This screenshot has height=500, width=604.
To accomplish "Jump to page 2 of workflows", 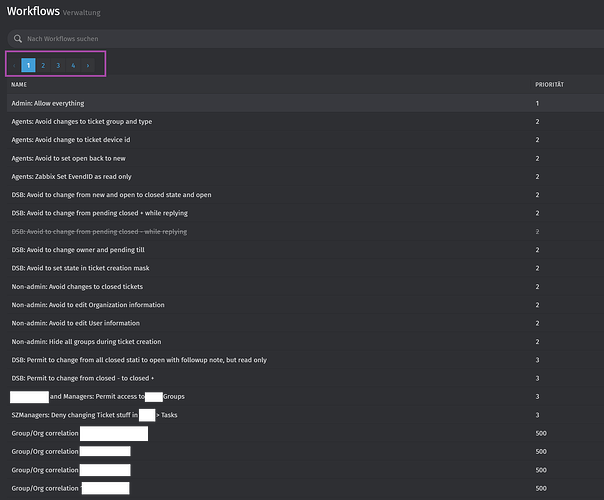I will click(x=43, y=65).
